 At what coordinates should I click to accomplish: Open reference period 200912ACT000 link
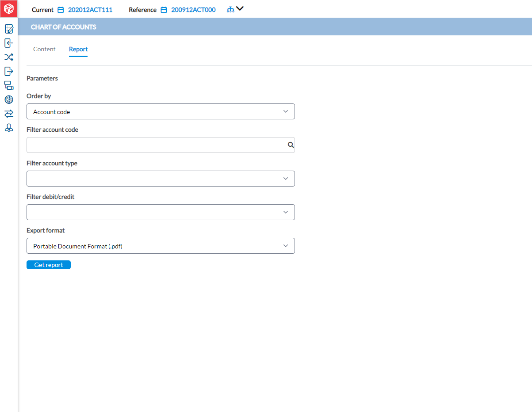193,10
